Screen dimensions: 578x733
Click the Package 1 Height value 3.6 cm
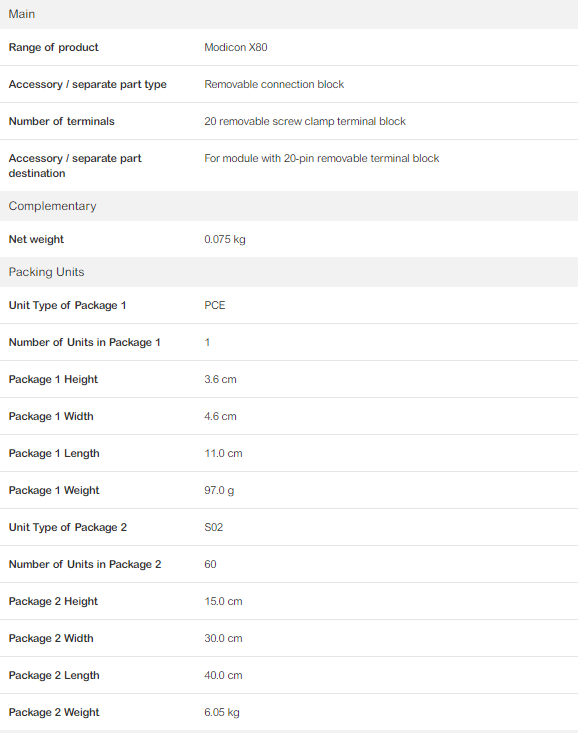tap(220, 379)
